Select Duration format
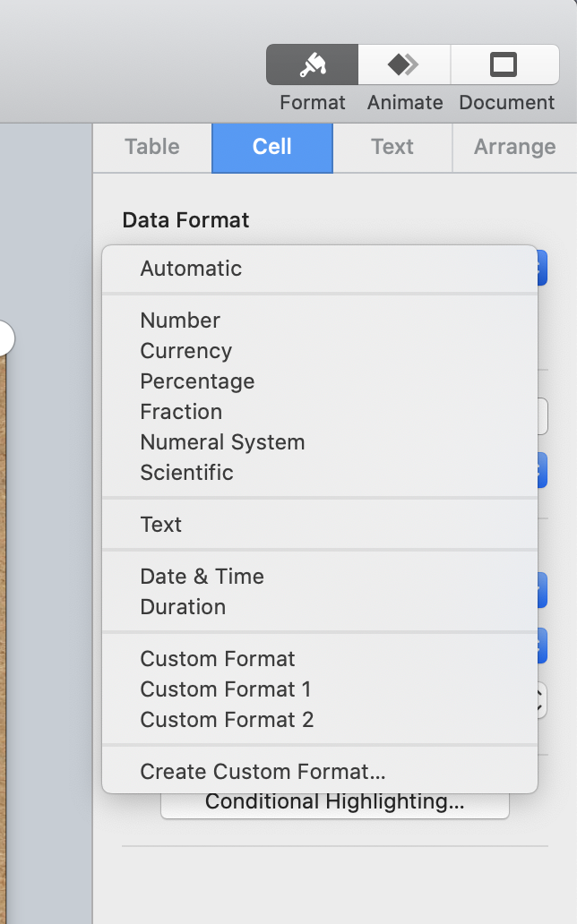The width and height of the screenshot is (577, 924). (183, 607)
